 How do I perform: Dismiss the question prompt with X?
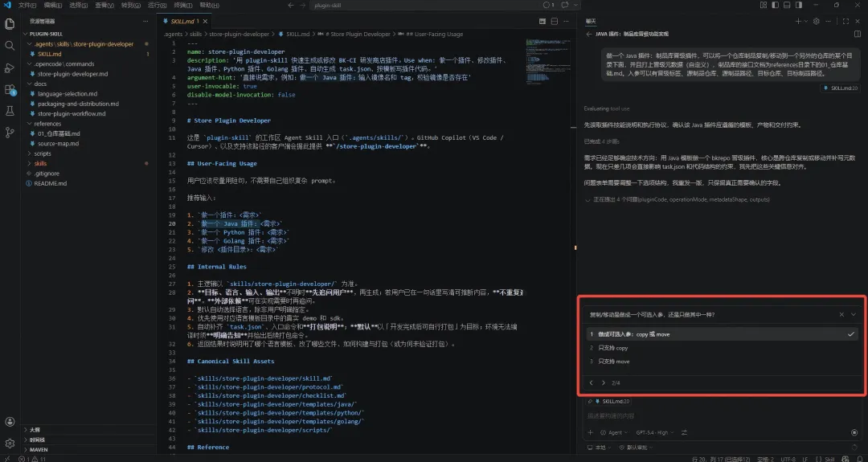841,314
